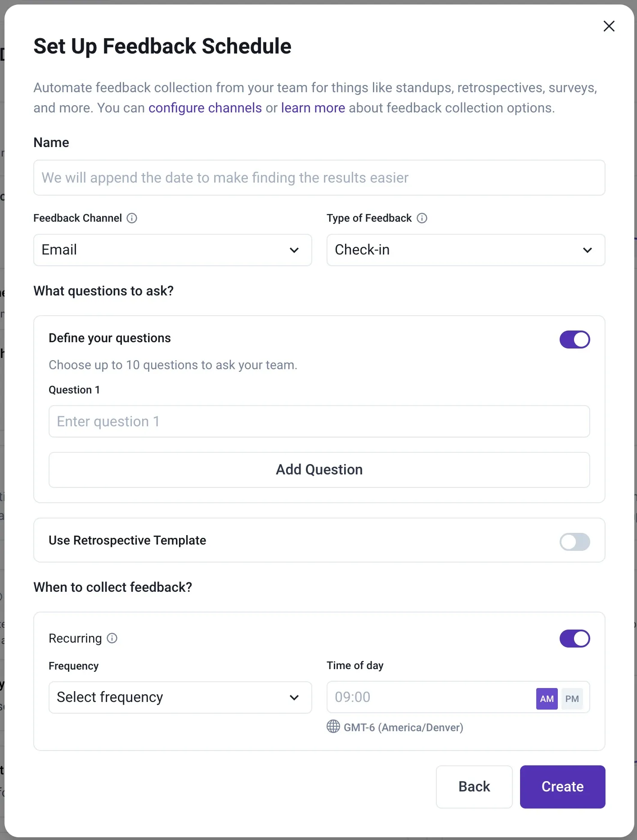
Task: Click the Create button
Action: (x=562, y=786)
